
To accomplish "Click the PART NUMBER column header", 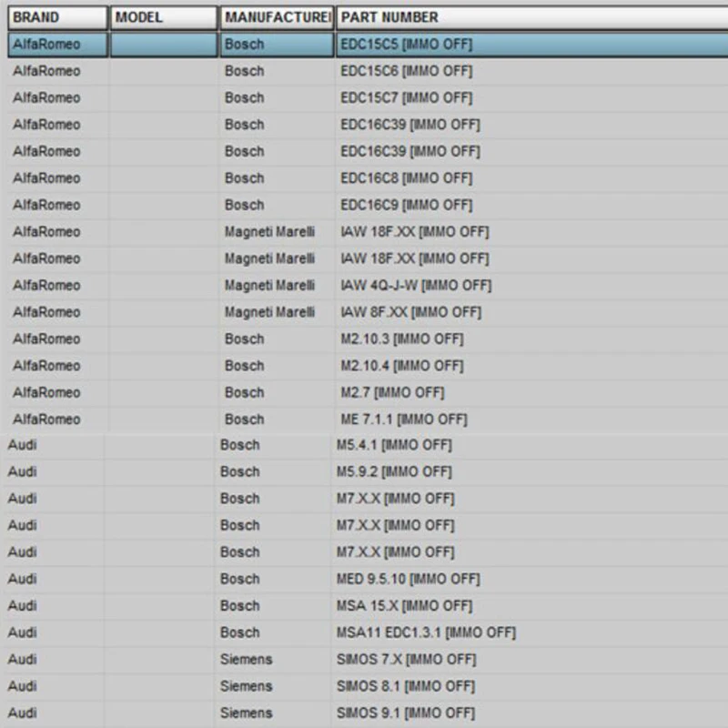I will (x=532, y=17).
